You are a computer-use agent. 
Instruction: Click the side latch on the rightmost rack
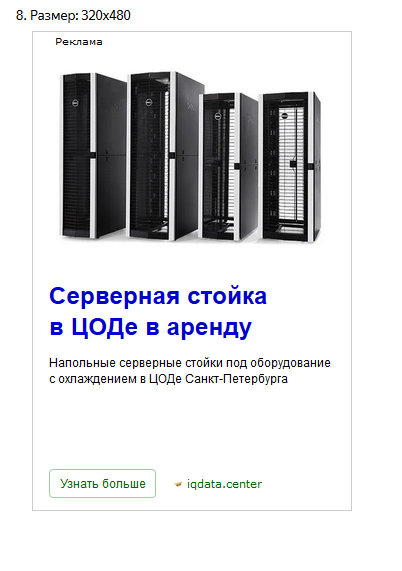coord(311,167)
